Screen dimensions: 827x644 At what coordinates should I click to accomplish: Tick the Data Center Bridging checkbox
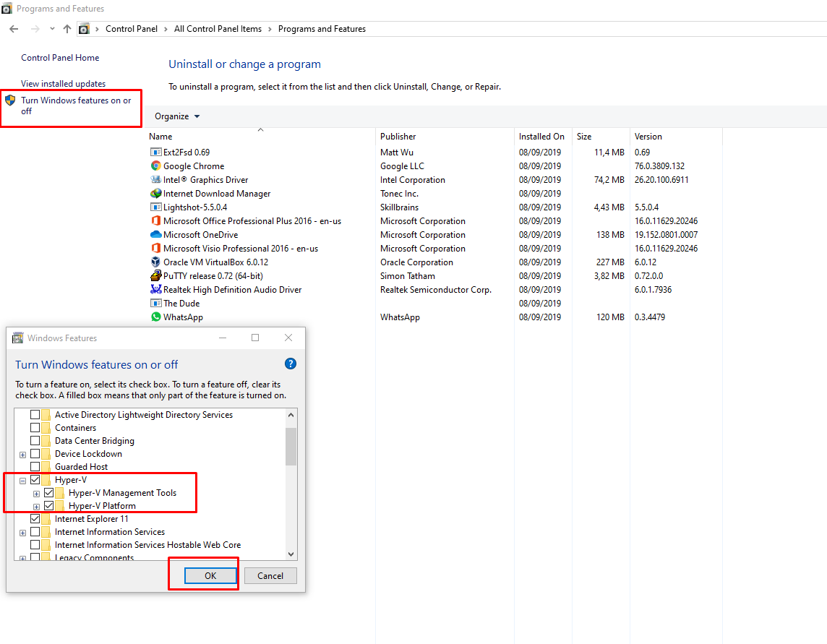(35, 441)
